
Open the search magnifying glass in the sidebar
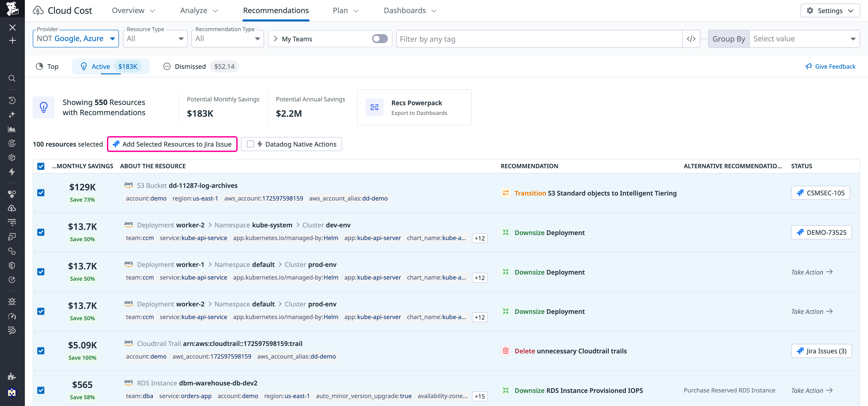12,78
